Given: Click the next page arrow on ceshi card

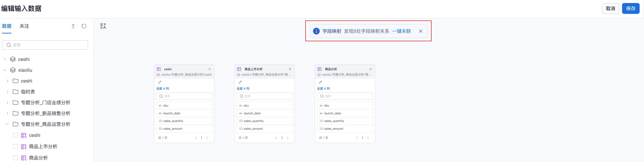Looking at the screenshot, I should (x=207, y=138).
